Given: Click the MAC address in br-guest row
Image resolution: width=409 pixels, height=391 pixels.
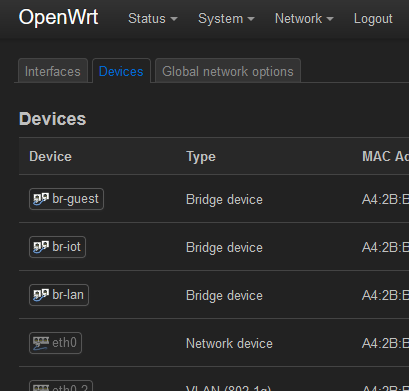Looking at the screenshot, I should pos(385,200).
